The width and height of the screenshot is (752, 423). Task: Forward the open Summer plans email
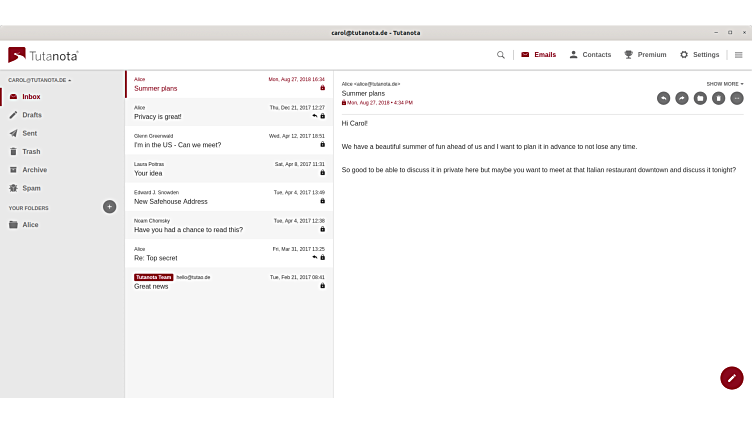coord(682,98)
